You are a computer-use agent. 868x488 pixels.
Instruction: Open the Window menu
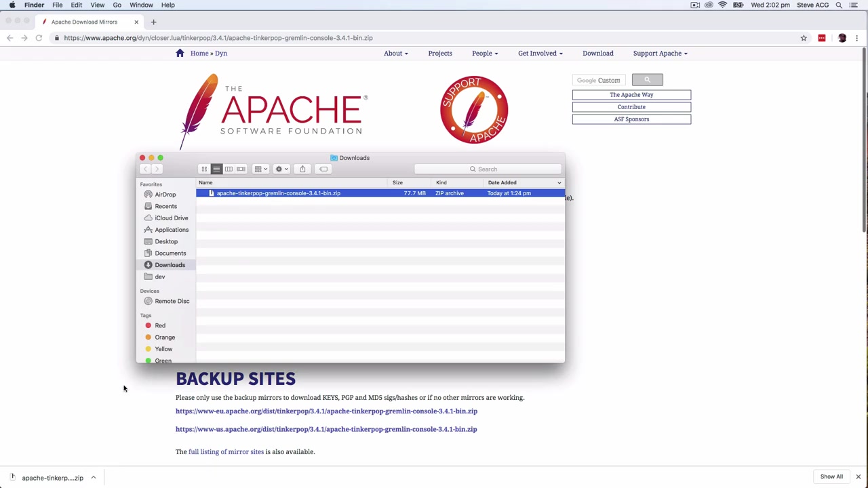coord(141,5)
